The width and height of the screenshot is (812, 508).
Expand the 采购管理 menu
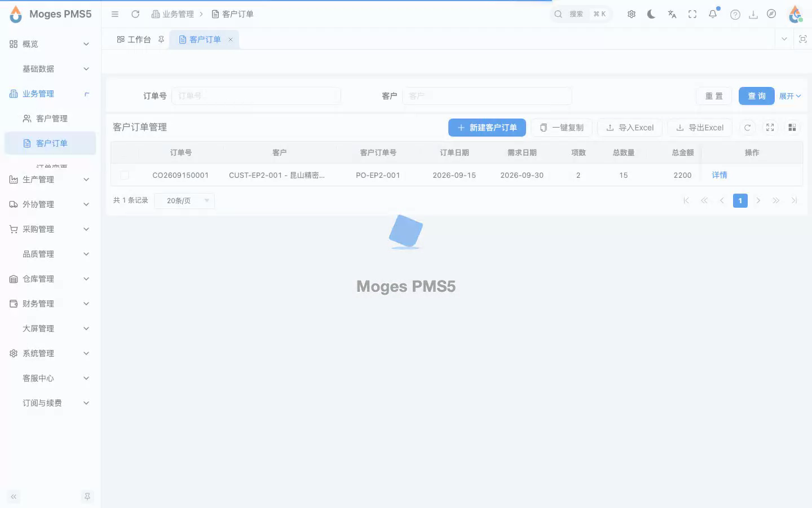click(x=50, y=229)
